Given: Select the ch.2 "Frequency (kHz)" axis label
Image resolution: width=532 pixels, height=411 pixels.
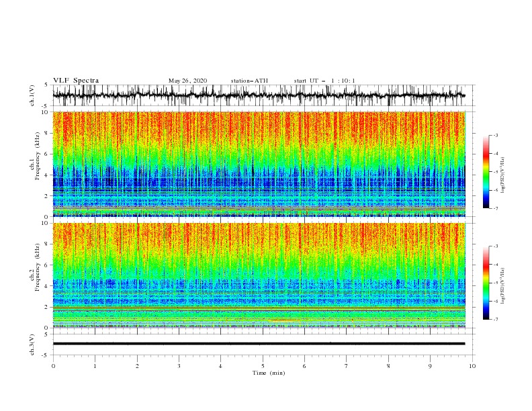Looking at the screenshot, I should click(38, 267).
